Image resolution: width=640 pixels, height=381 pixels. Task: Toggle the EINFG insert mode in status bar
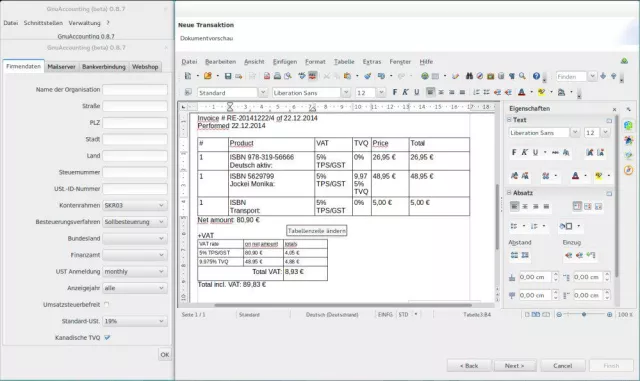click(x=385, y=314)
